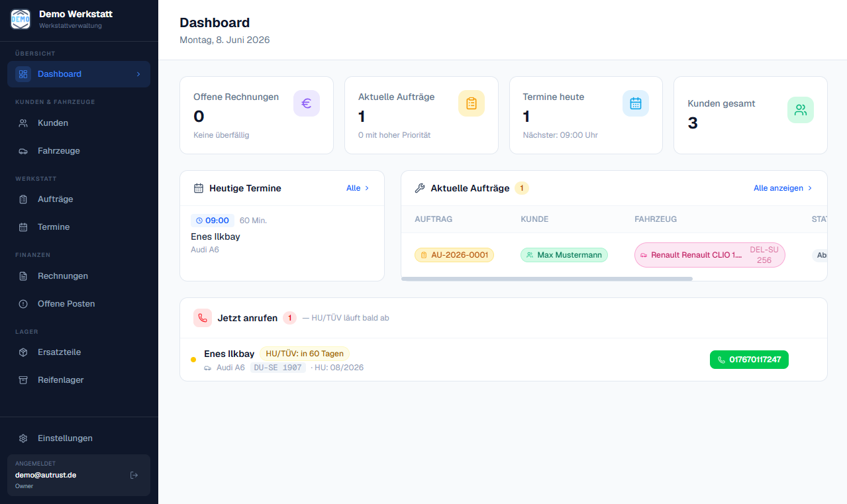This screenshot has height=504, width=847.
Task: Click the chevron beside Dashboard
Action: [138, 74]
